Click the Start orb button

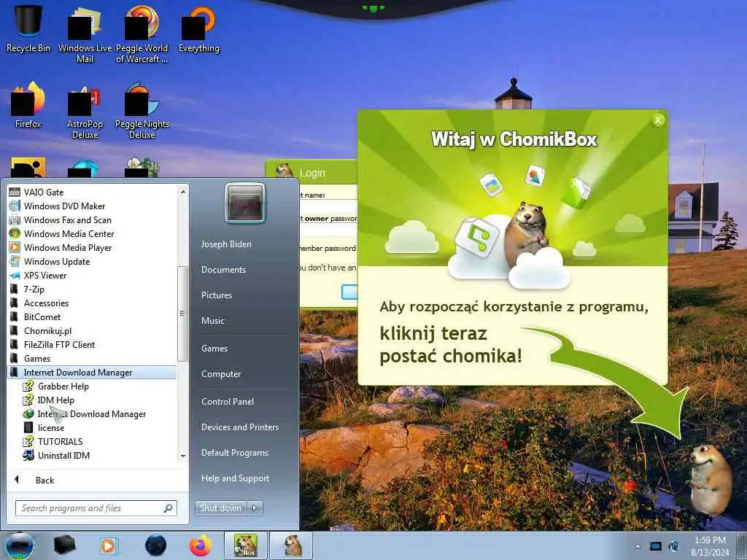pos(19,546)
